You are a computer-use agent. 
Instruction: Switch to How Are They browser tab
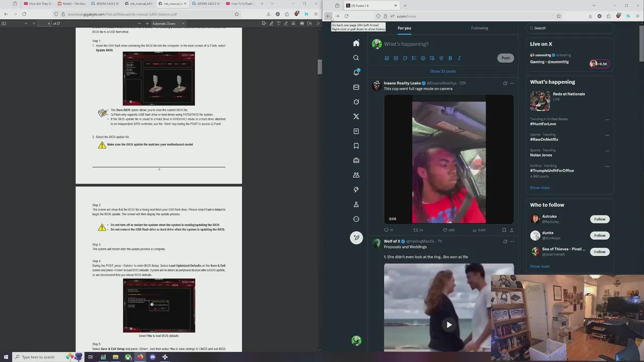[38, 4]
